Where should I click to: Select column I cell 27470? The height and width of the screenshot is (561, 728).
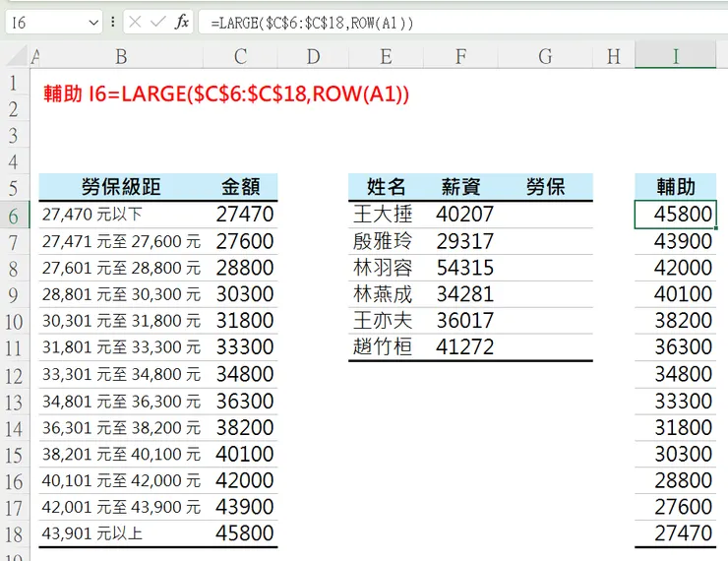coord(676,533)
